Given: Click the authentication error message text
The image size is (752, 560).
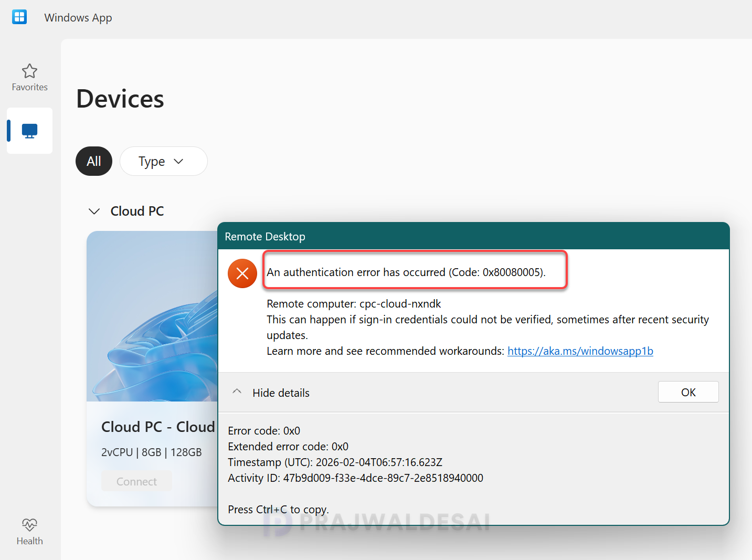Looking at the screenshot, I should pyautogui.click(x=406, y=272).
